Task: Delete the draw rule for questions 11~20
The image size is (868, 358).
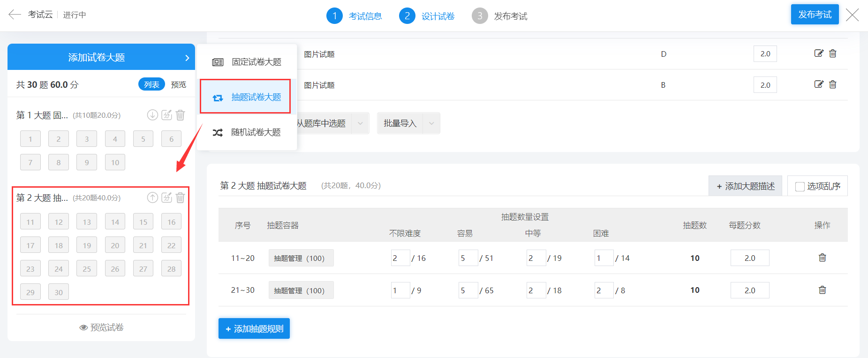Action: [822, 258]
